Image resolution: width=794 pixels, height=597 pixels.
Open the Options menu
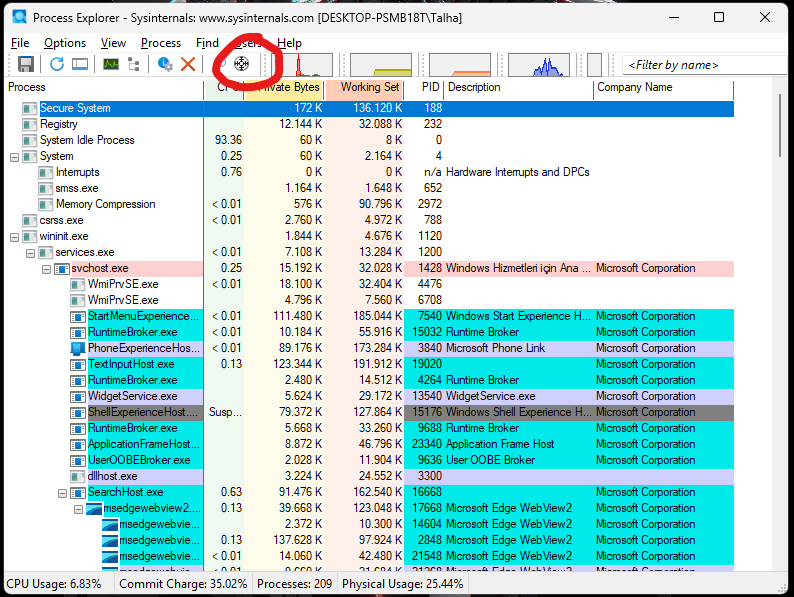click(x=65, y=43)
